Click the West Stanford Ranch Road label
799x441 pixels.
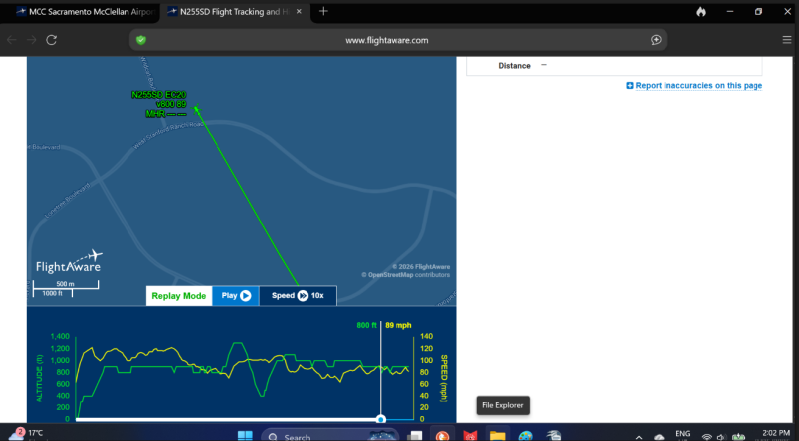[168, 136]
